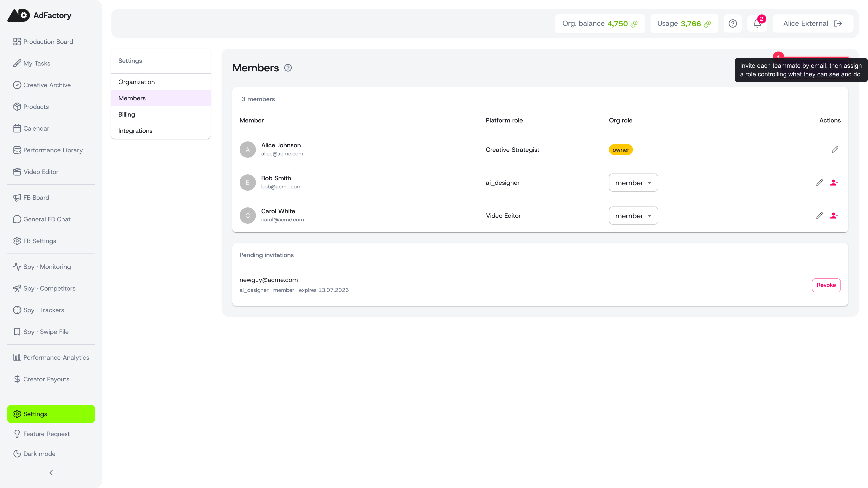Open Carol White's org role dropdown
This screenshot has height=488, width=868.
(633, 216)
